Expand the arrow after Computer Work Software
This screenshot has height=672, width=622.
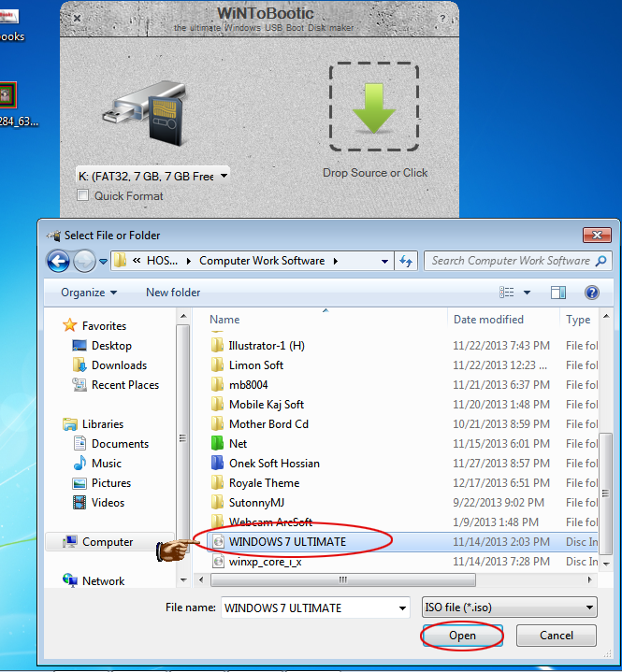coord(336,261)
